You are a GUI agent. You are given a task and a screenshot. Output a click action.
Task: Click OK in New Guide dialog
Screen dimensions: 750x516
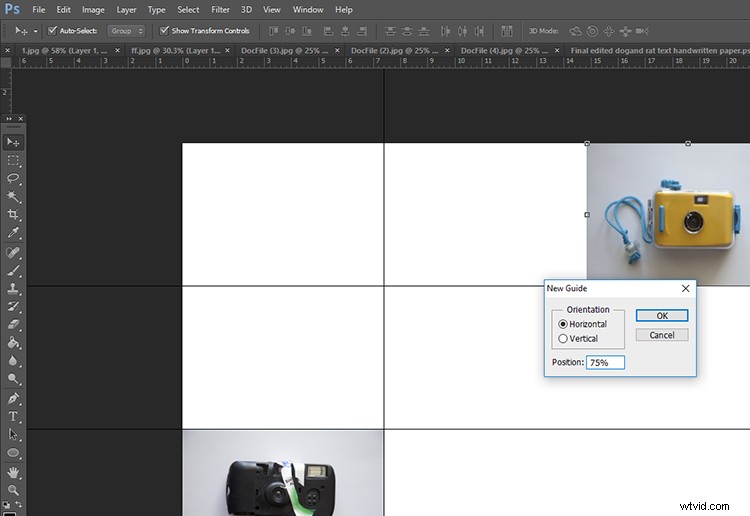pyautogui.click(x=662, y=316)
